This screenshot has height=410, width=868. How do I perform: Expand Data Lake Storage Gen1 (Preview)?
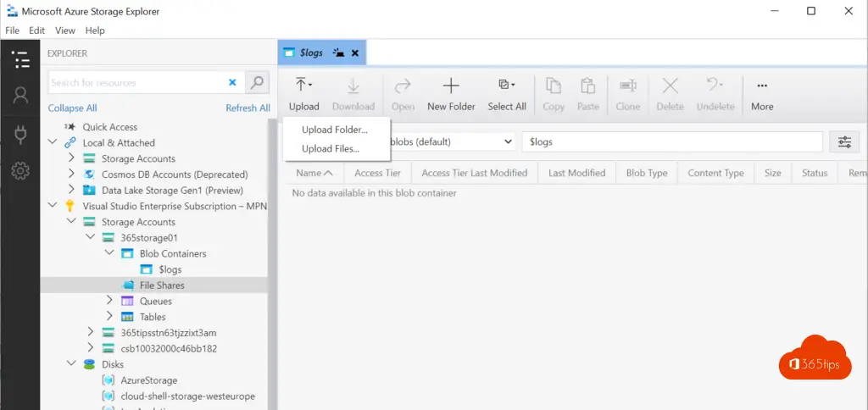pyautogui.click(x=71, y=190)
